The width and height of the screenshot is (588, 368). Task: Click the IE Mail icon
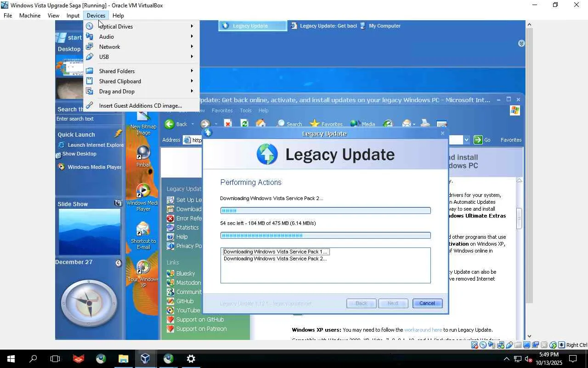coord(407,124)
